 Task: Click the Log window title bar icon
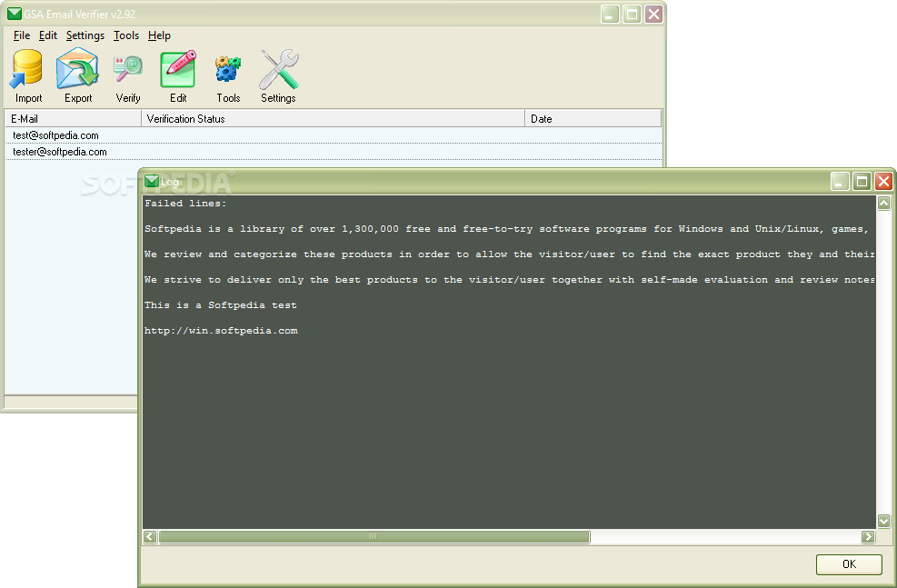point(152,182)
